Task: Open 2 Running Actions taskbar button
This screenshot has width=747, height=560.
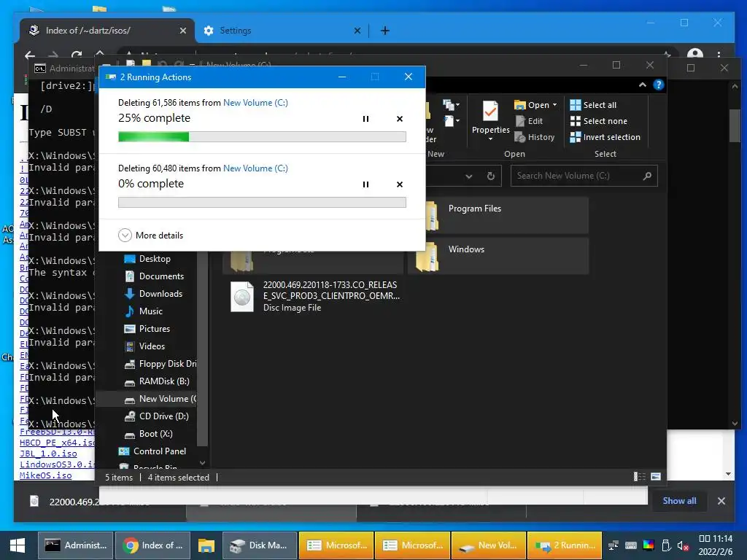Action: (565, 545)
